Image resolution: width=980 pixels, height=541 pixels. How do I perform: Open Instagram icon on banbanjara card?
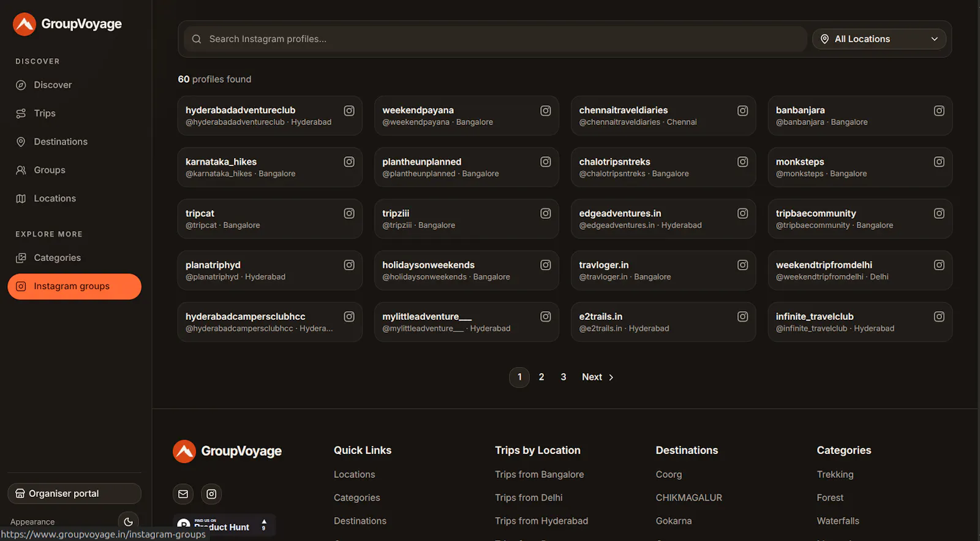tap(939, 111)
